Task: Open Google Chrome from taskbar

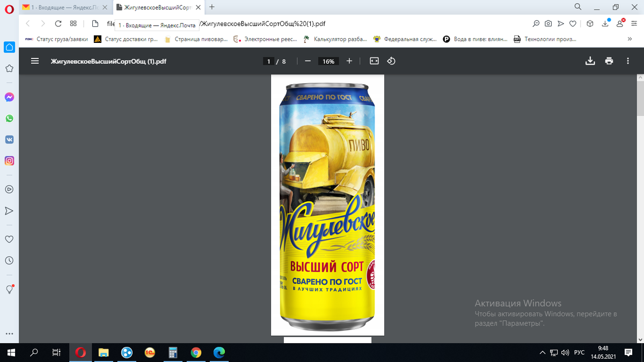Action: pyautogui.click(x=196, y=352)
